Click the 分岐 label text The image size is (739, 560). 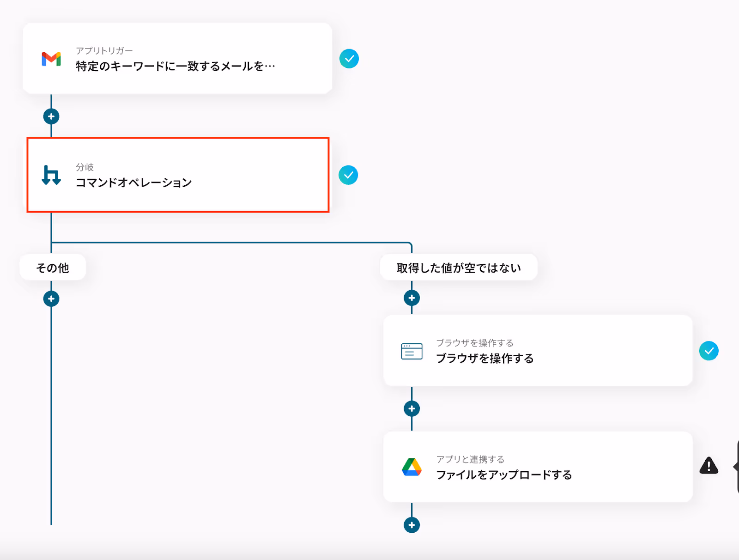click(x=85, y=167)
